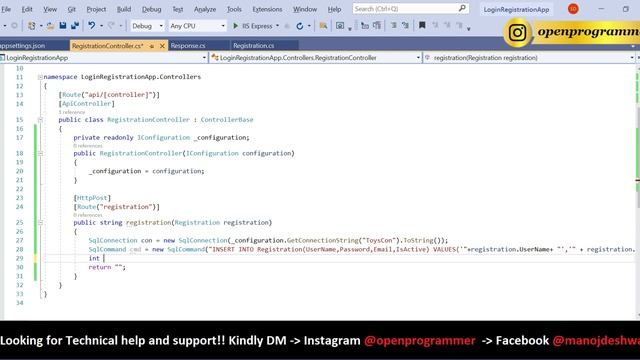The width and height of the screenshot is (640, 360).
Task: Click 'ControllerBase' on line 15
Action: [x=227, y=120]
